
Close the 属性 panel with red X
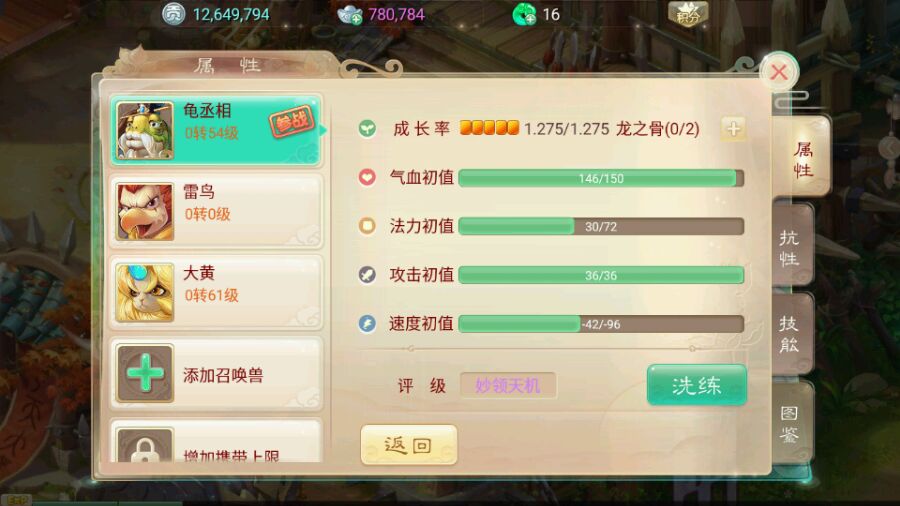pyautogui.click(x=779, y=72)
